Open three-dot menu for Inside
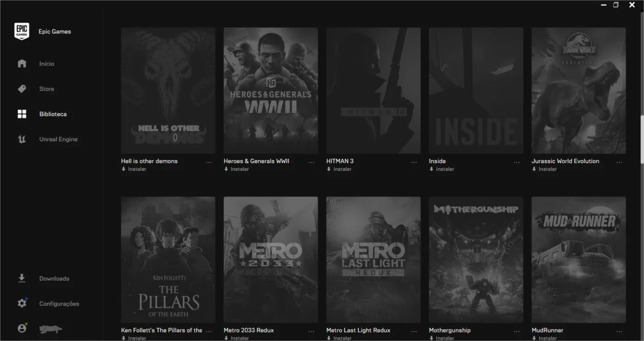 point(517,162)
